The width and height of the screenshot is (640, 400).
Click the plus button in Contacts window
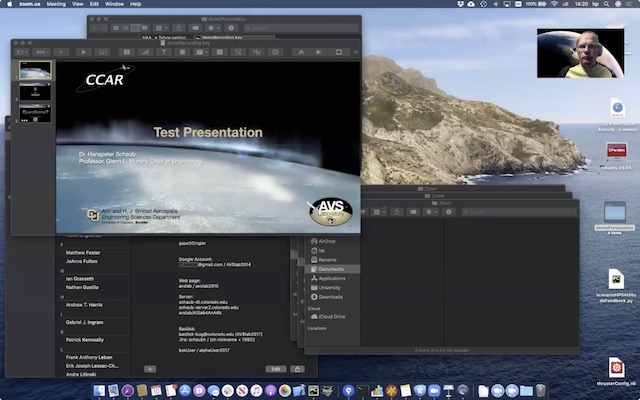point(150,369)
